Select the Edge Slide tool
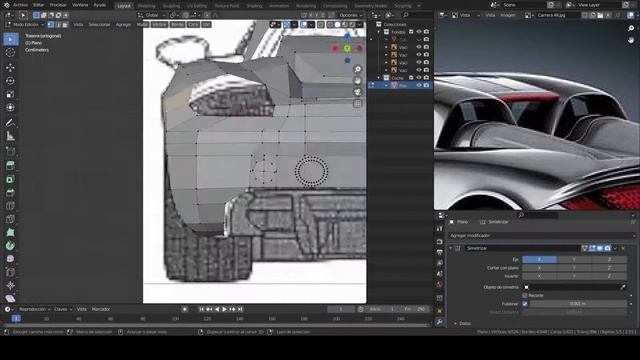This screenshot has width=640, height=360. click(x=11, y=272)
